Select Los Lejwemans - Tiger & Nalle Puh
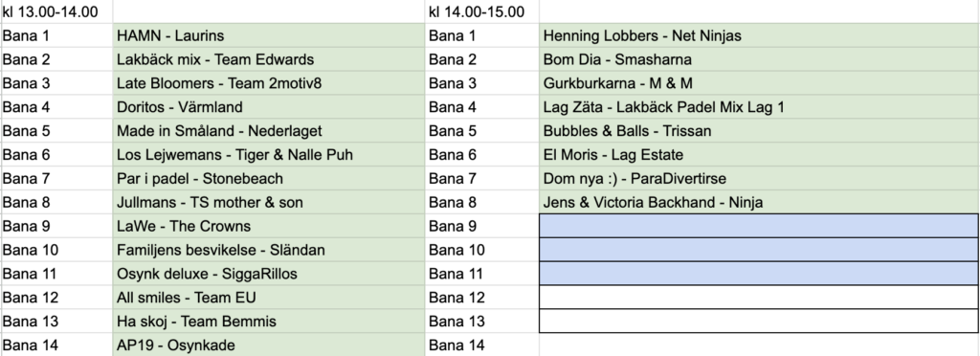This screenshot has height=356, width=980. pyautogui.click(x=269, y=154)
